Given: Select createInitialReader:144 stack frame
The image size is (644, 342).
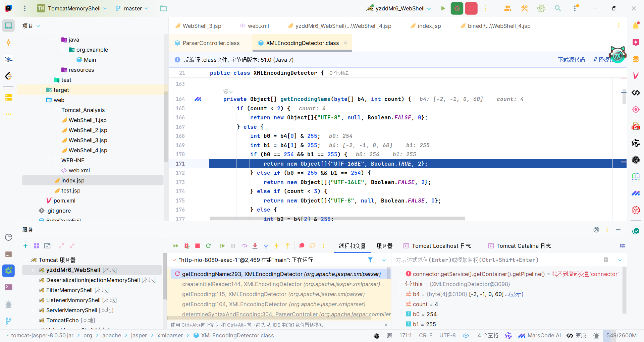Looking at the screenshot, I should [281, 284].
